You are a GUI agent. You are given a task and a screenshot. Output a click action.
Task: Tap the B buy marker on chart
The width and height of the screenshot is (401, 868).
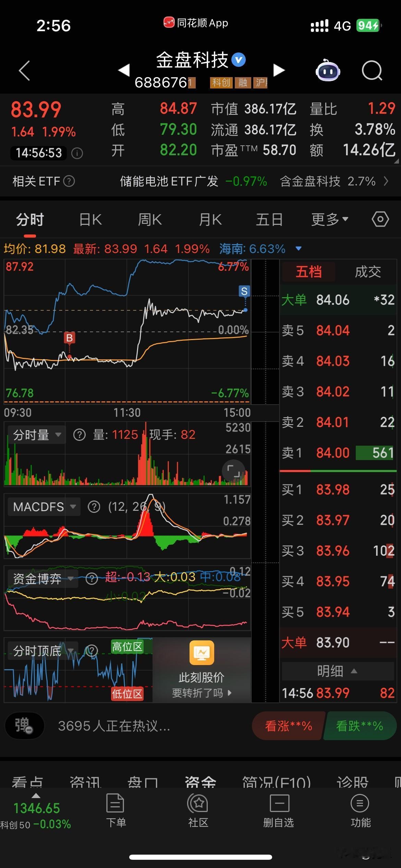(x=69, y=338)
